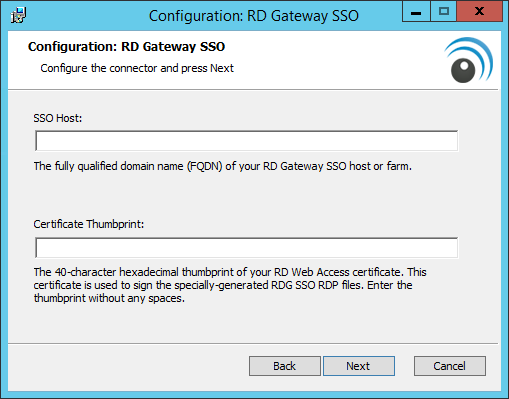Image resolution: width=509 pixels, height=399 pixels.
Task: Proceed by clicking the Next button
Action: point(359,366)
